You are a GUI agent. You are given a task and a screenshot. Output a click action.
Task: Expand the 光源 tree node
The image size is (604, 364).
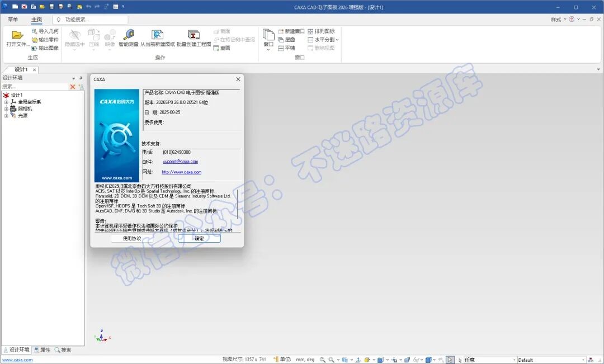tap(6, 116)
